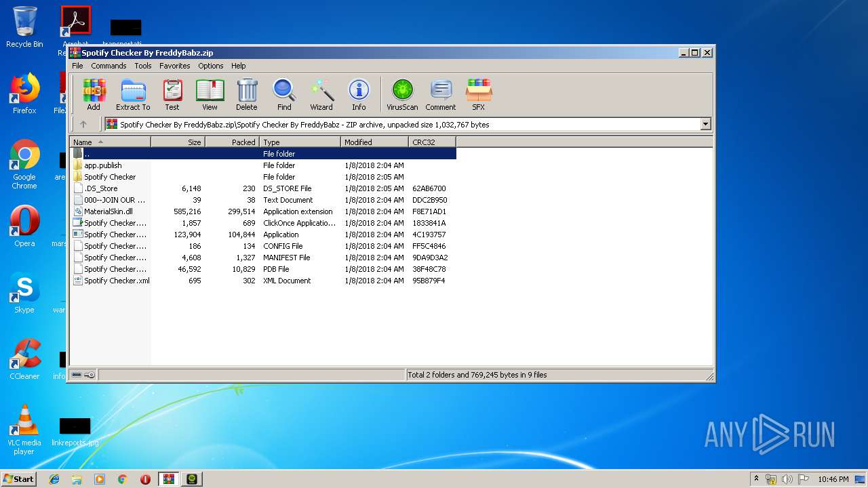Click the Add toolbar icon
This screenshot has width=868, height=488.
(94, 94)
